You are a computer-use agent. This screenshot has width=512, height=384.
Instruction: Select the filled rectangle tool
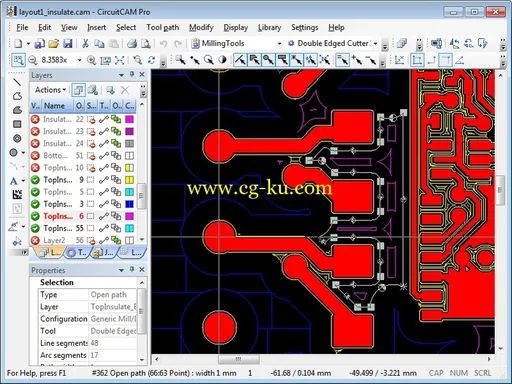tap(17, 124)
